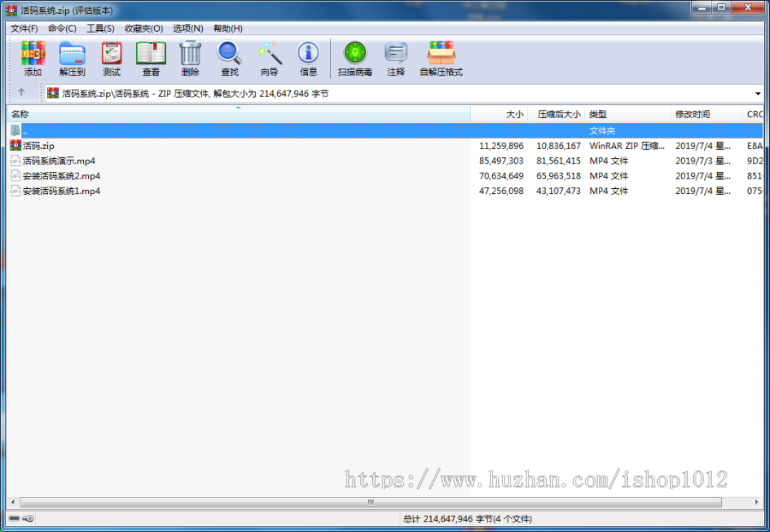The width and height of the screenshot is (770, 532).
Task: Click the WinRAR title bar icon
Action: 11,9
